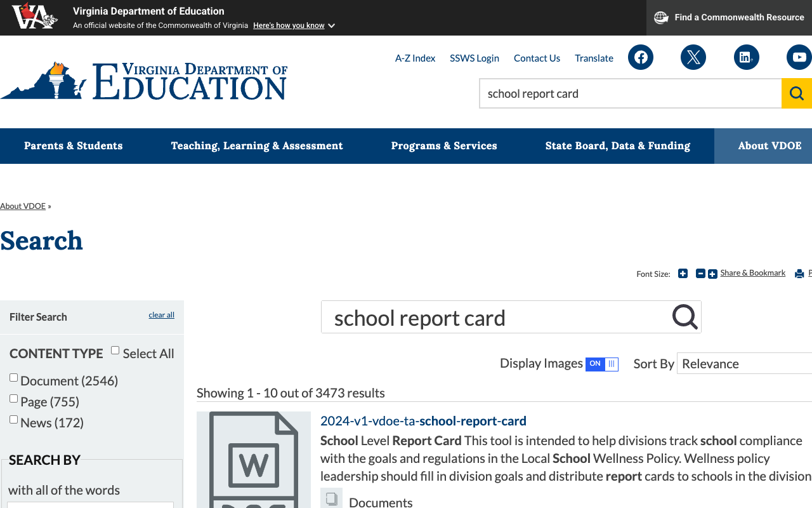Check the News (172) filter

[13, 420]
